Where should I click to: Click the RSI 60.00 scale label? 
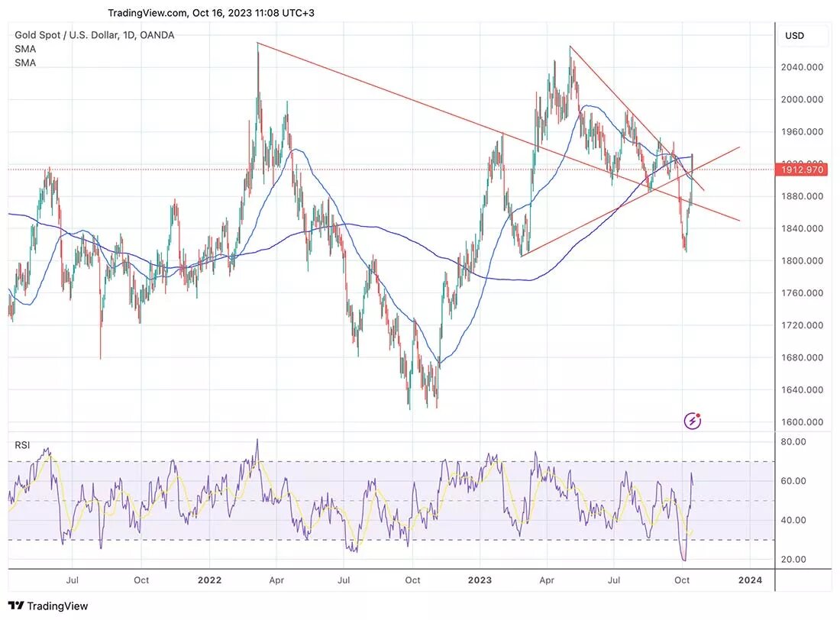point(793,481)
